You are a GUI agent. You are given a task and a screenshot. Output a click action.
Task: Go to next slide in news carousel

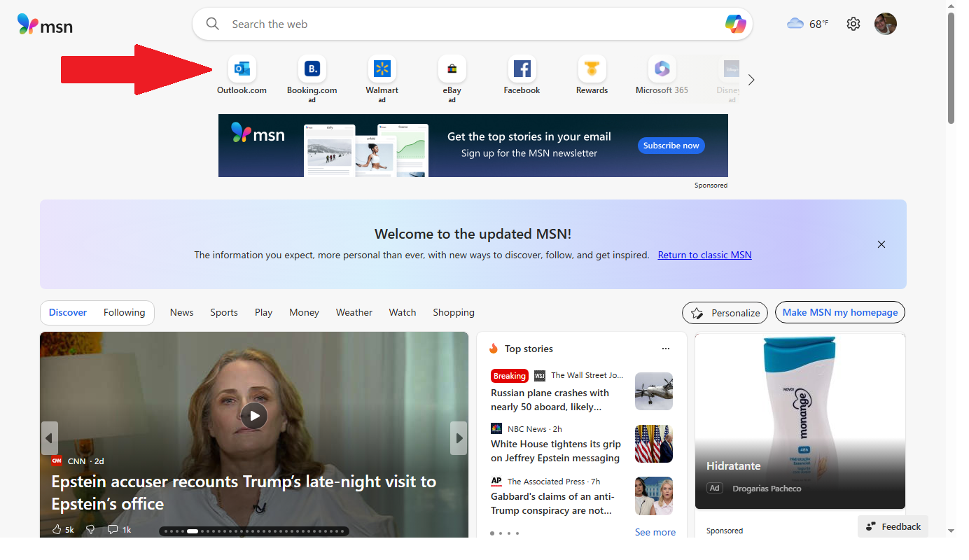point(459,438)
